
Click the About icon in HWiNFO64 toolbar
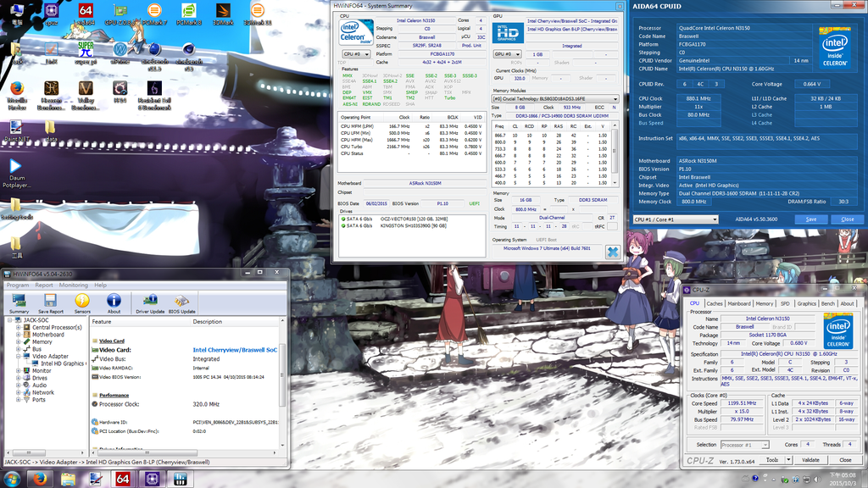114,304
